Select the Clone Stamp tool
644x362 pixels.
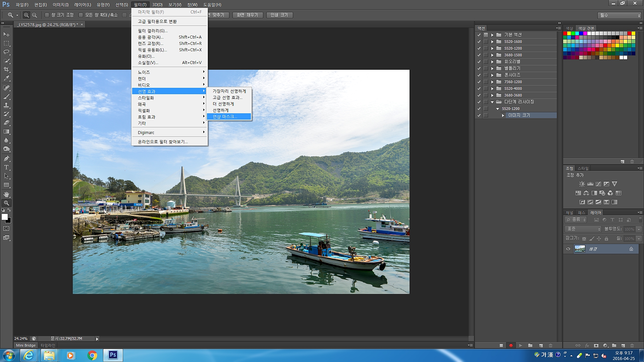pyautogui.click(x=6, y=105)
